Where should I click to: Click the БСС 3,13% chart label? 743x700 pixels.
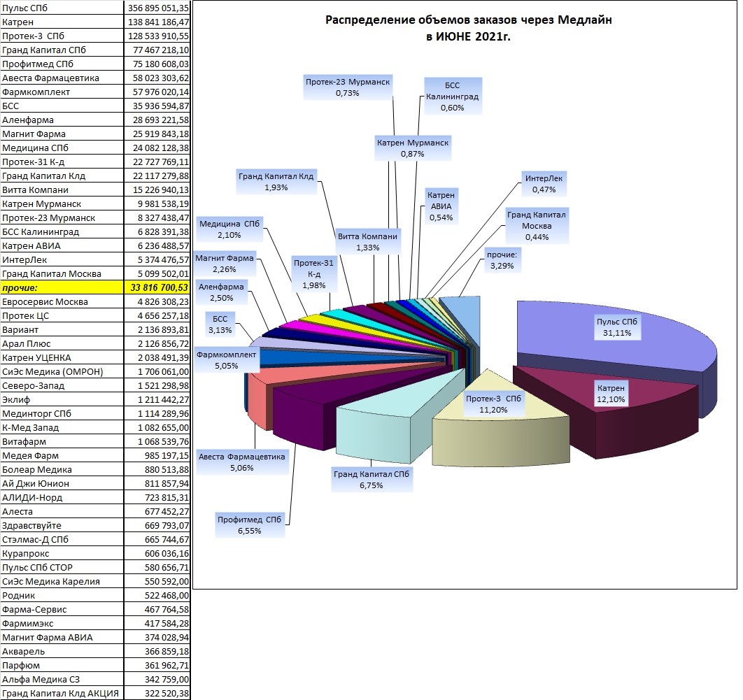220,324
